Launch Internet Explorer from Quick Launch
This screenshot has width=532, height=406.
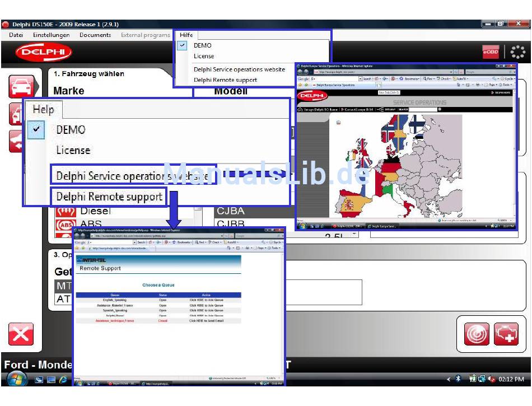coord(63,379)
